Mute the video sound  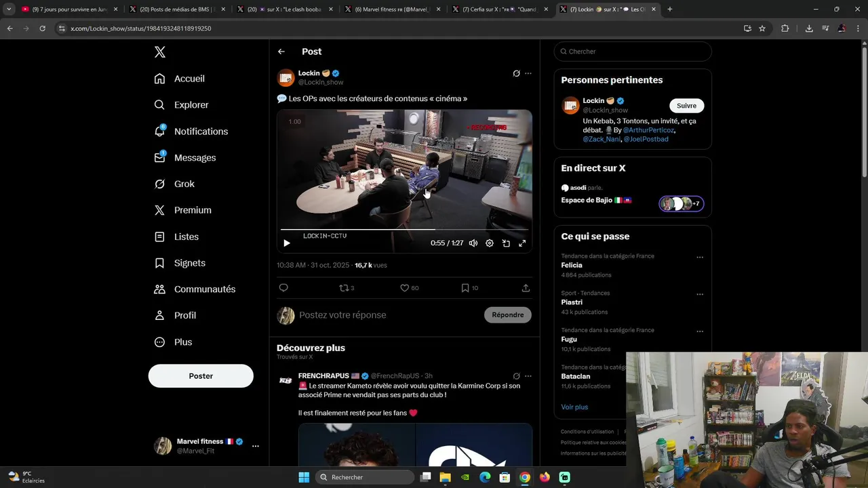coord(473,243)
